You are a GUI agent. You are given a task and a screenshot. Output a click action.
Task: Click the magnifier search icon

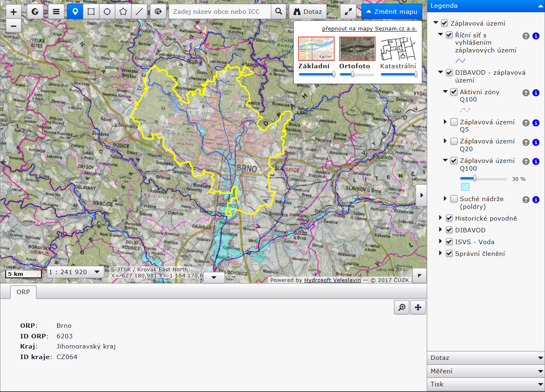pyautogui.click(x=279, y=12)
